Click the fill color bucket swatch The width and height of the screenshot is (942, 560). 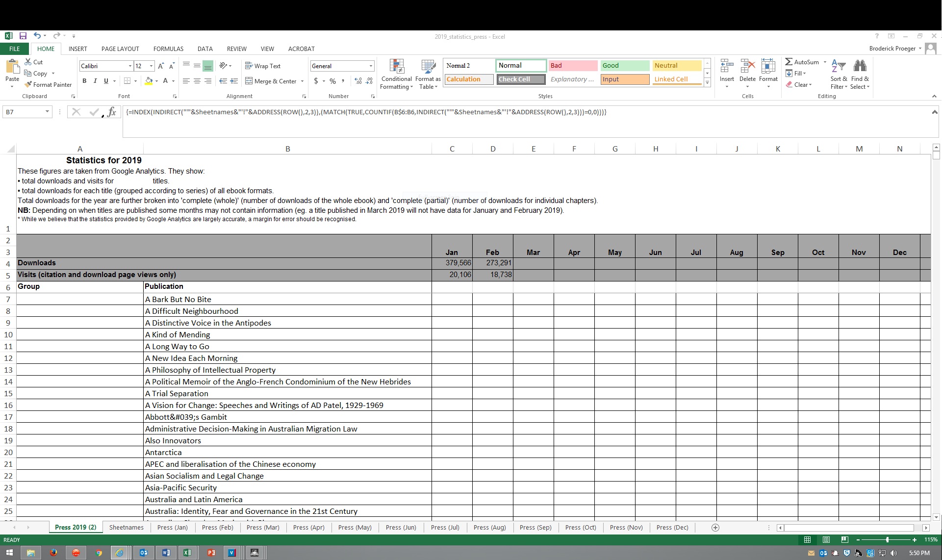(149, 81)
